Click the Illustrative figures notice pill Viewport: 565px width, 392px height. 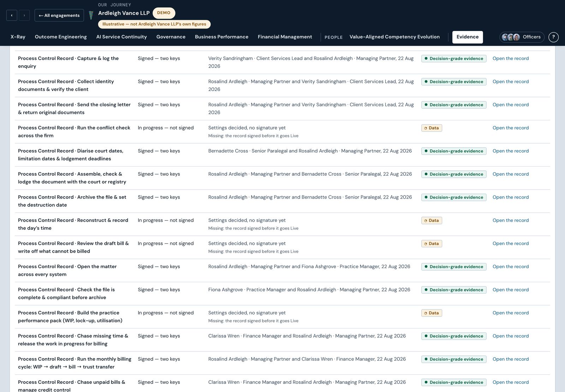tap(154, 24)
